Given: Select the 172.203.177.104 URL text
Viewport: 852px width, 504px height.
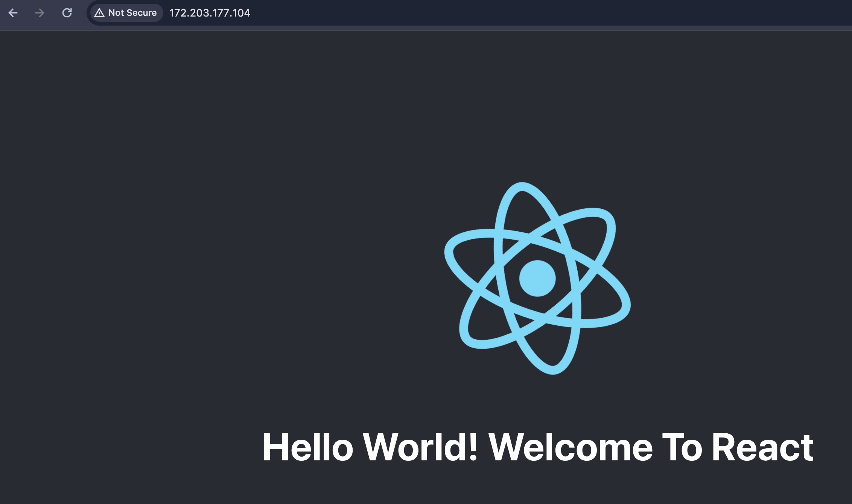Looking at the screenshot, I should click(x=210, y=13).
